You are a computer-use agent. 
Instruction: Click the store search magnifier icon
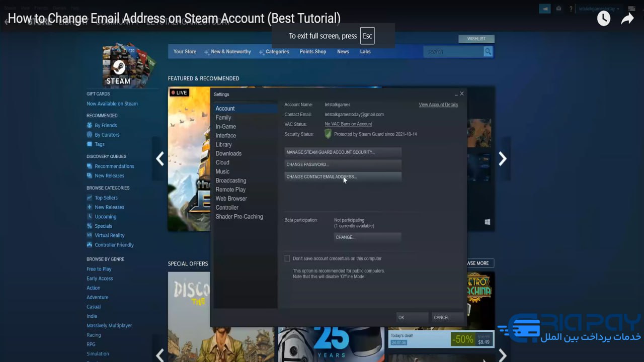tap(488, 52)
